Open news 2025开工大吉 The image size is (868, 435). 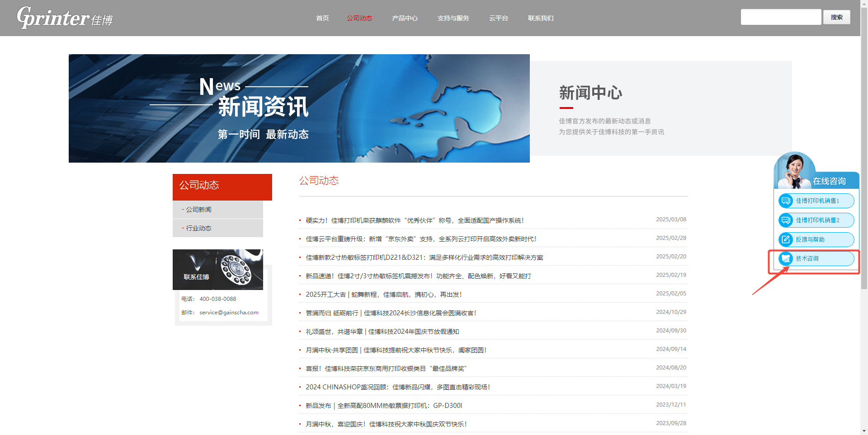(384, 295)
